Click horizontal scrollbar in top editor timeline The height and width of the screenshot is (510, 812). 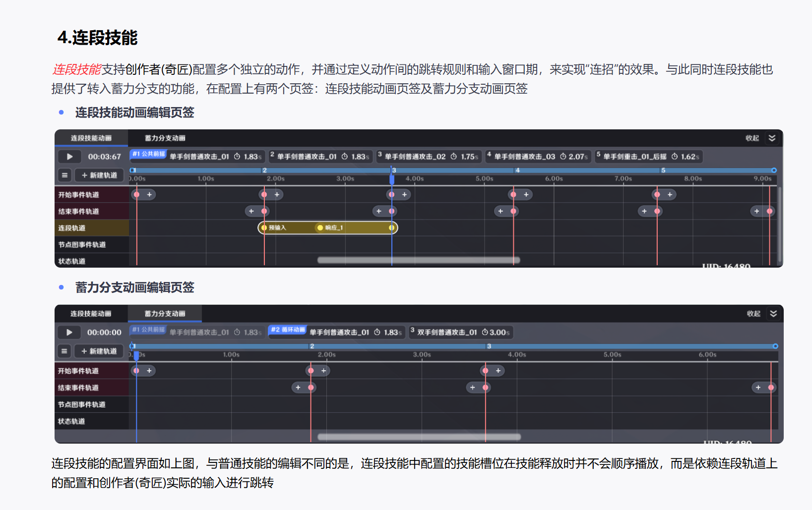[x=419, y=260]
